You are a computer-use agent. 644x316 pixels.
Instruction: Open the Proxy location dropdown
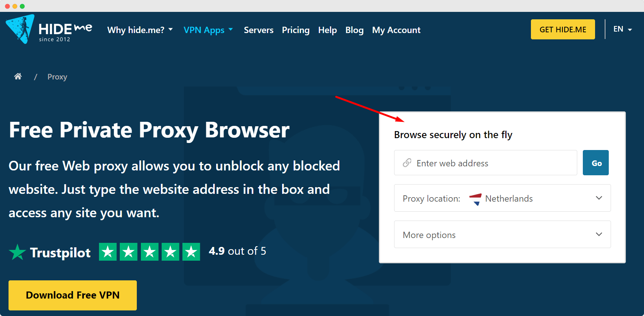click(502, 198)
